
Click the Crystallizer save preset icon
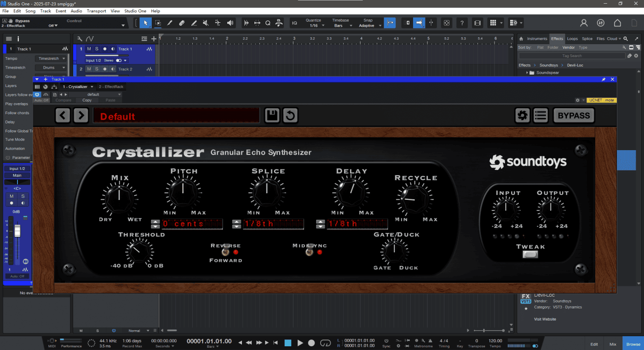point(272,115)
